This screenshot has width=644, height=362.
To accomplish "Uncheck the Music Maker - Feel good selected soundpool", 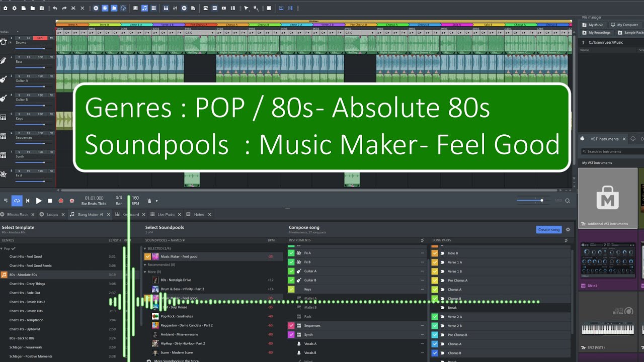I will (147, 256).
